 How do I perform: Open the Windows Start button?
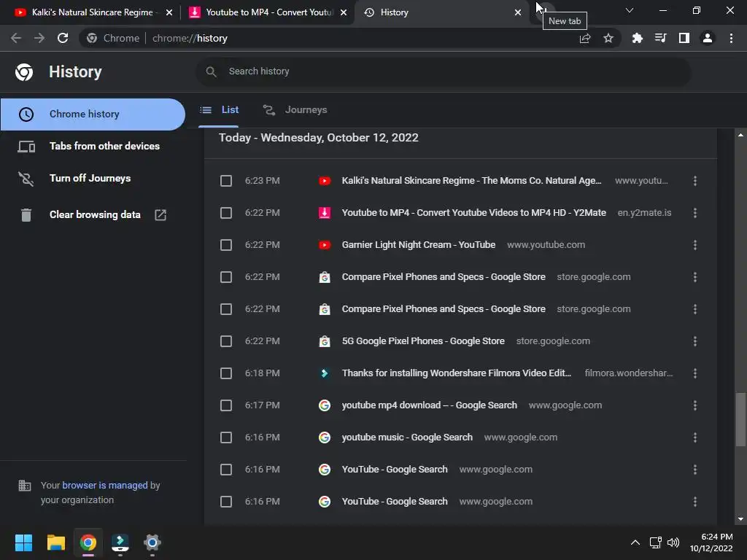23,542
